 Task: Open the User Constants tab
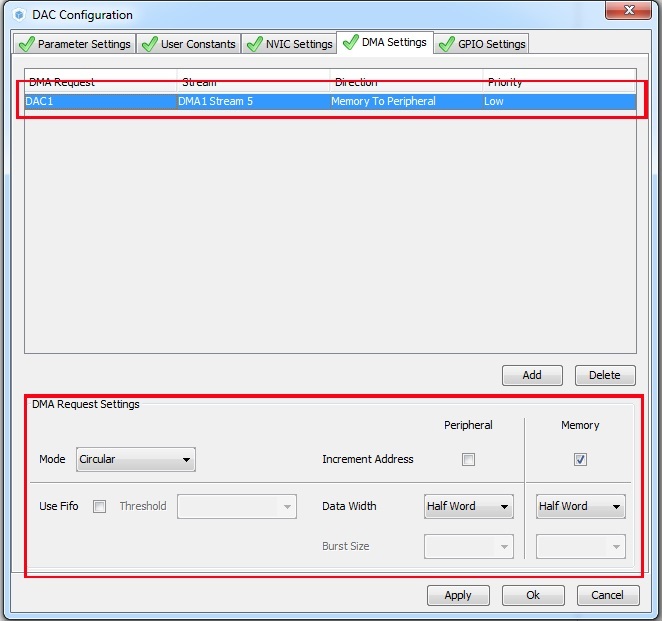(189, 44)
